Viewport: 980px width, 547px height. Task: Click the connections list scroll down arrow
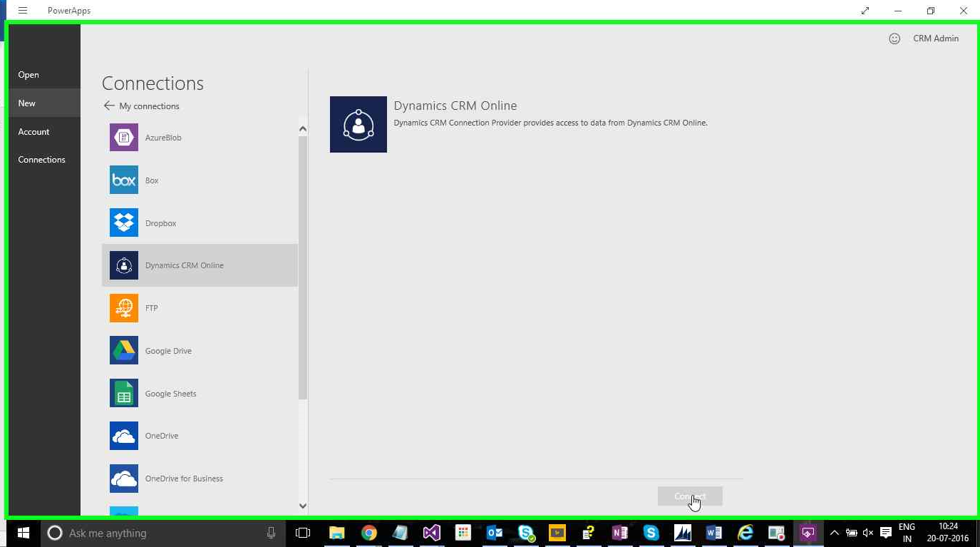(x=303, y=506)
